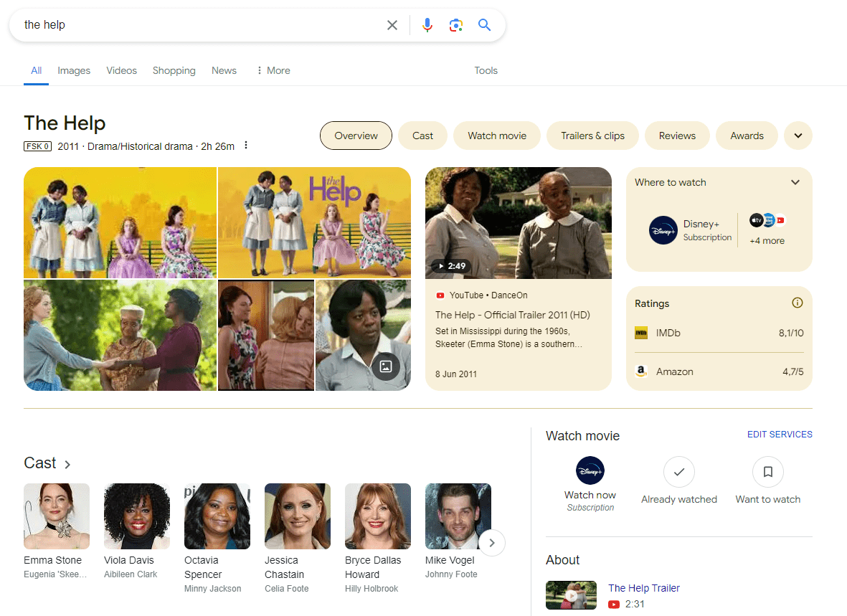The width and height of the screenshot is (847, 616).
Task: Open the three women in garden photo
Action: tap(120, 335)
